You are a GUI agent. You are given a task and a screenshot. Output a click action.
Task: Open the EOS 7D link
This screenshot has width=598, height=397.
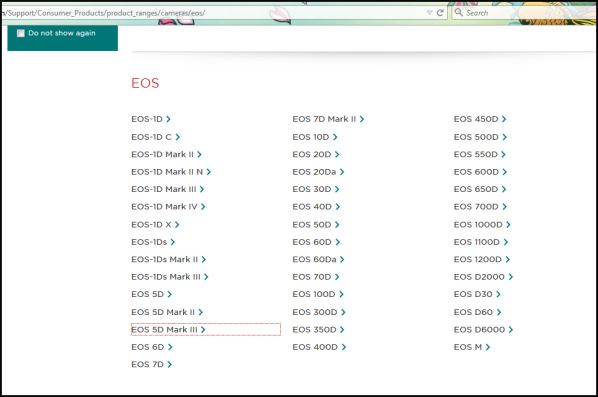[x=152, y=365]
